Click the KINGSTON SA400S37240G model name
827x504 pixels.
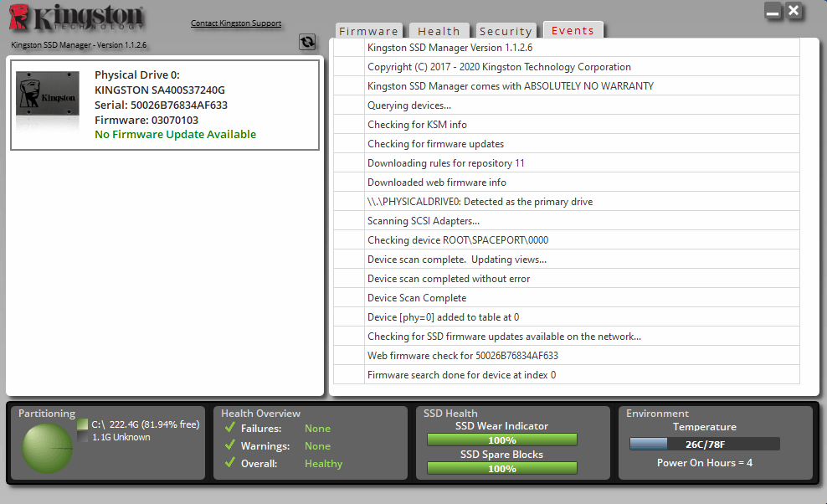coord(160,90)
